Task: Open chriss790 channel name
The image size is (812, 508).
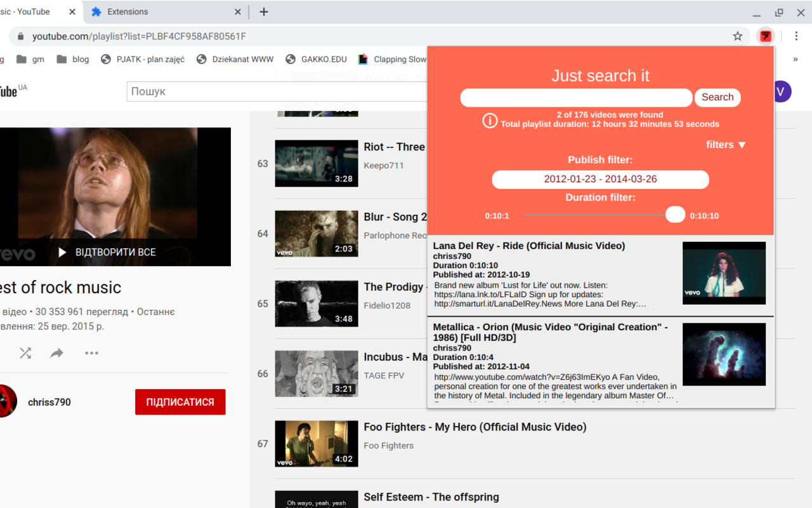Action: coord(49,402)
